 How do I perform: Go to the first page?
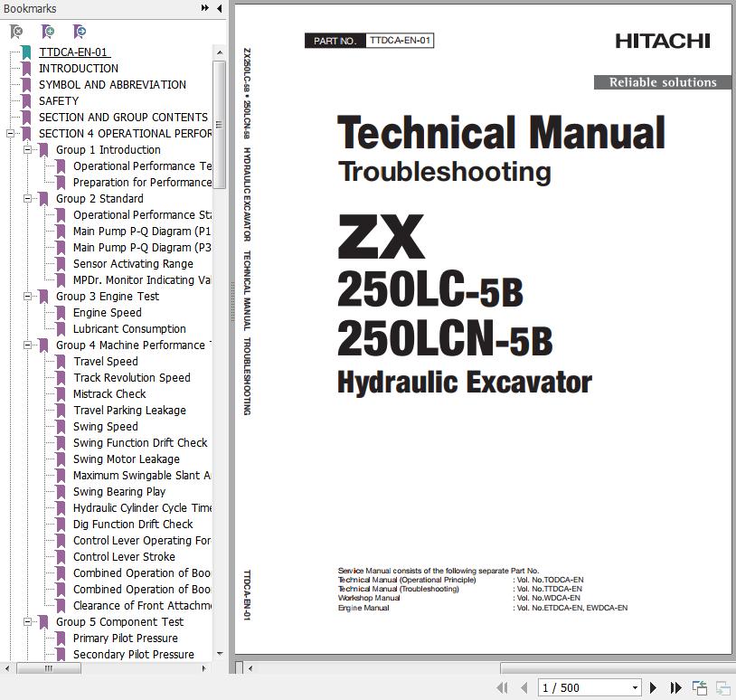coord(502,688)
